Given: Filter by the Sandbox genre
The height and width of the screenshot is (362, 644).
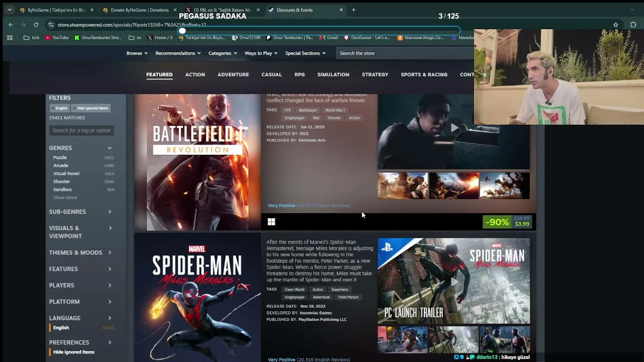Looking at the screenshot, I should tap(62, 190).
